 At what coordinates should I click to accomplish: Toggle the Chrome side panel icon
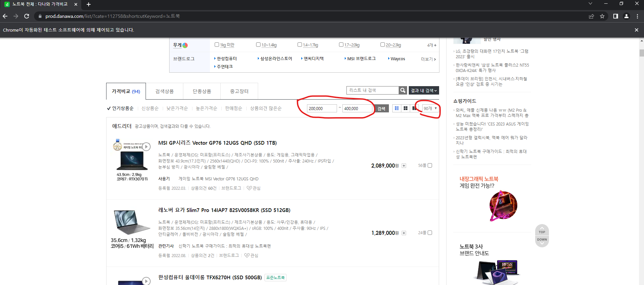click(616, 16)
